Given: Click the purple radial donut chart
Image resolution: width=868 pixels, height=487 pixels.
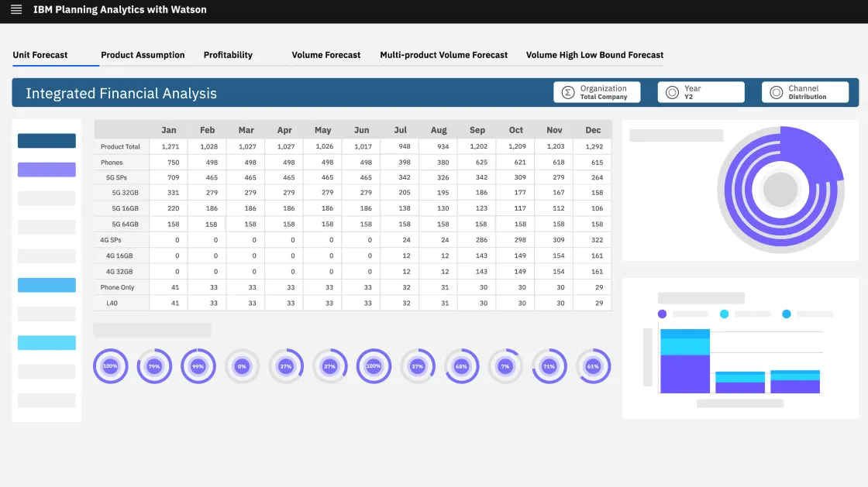Looking at the screenshot, I should pyautogui.click(x=780, y=190).
